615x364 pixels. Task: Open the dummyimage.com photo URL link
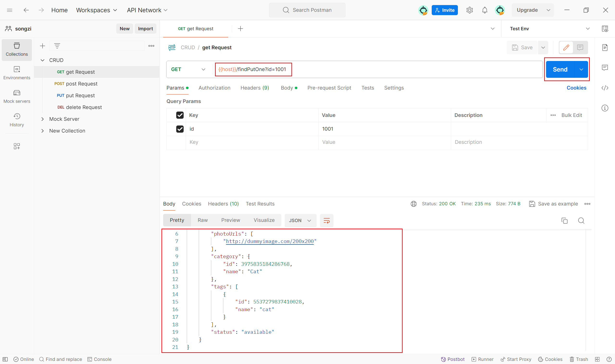pos(270,241)
